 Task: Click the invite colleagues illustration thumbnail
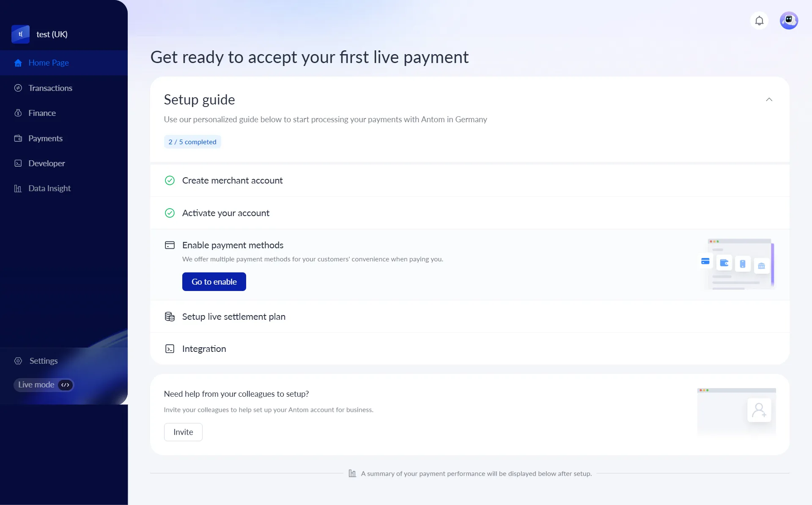pyautogui.click(x=736, y=412)
